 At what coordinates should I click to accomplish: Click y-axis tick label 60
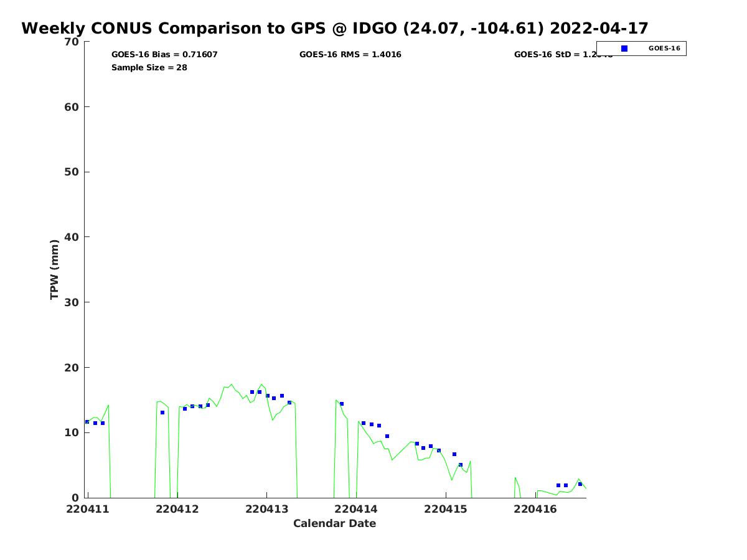(x=72, y=107)
